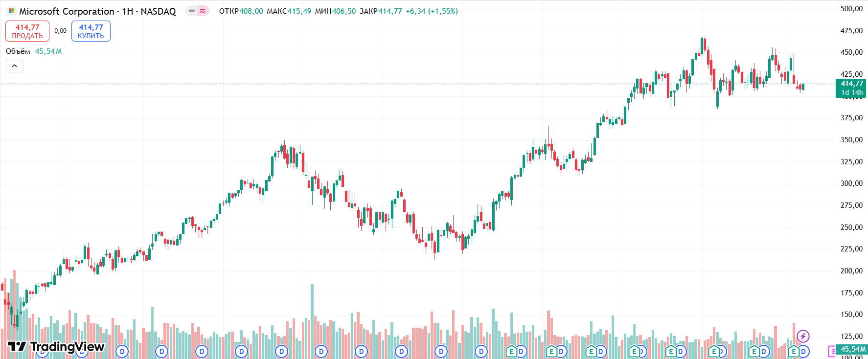Select the Объём volume indicator label
Screen dimensions: 868x359
pos(18,51)
